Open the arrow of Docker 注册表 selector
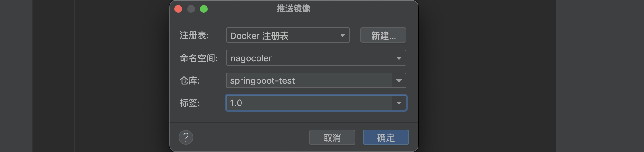This screenshot has width=644, height=152. (x=343, y=35)
